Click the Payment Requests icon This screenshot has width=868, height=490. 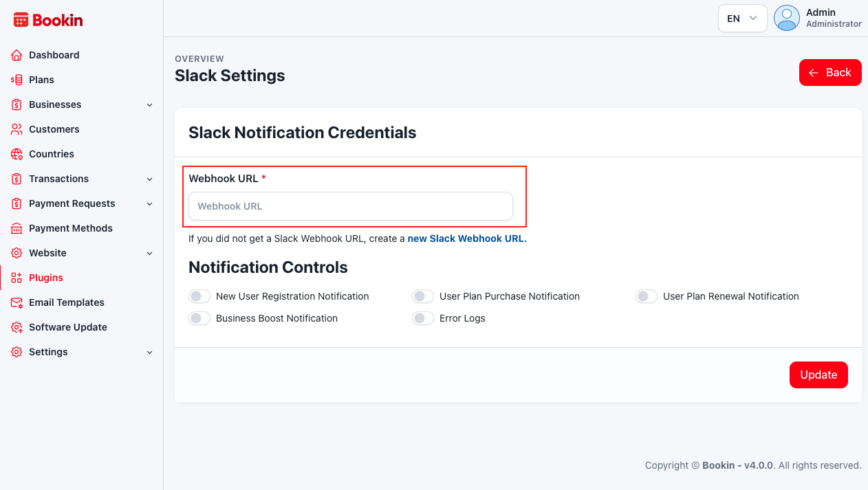17,203
